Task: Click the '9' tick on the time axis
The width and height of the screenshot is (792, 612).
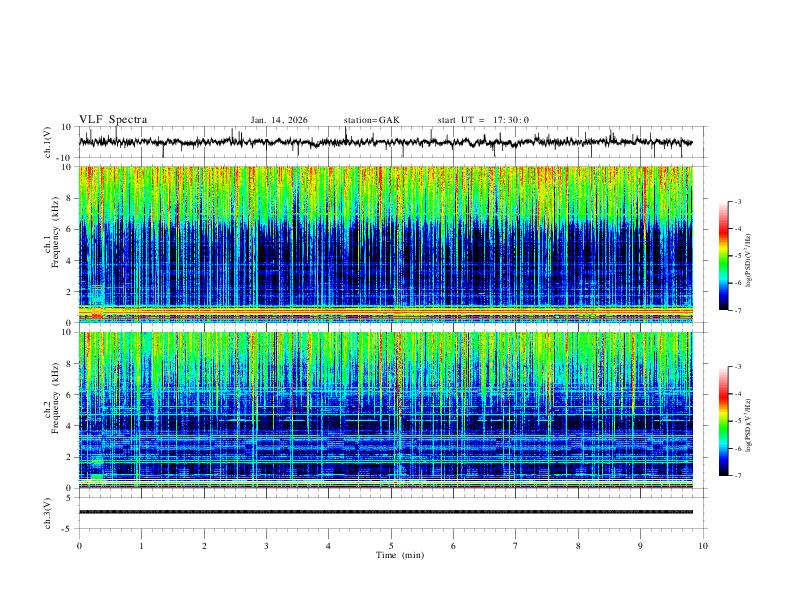Action: pyautogui.click(x=640, y=546)
